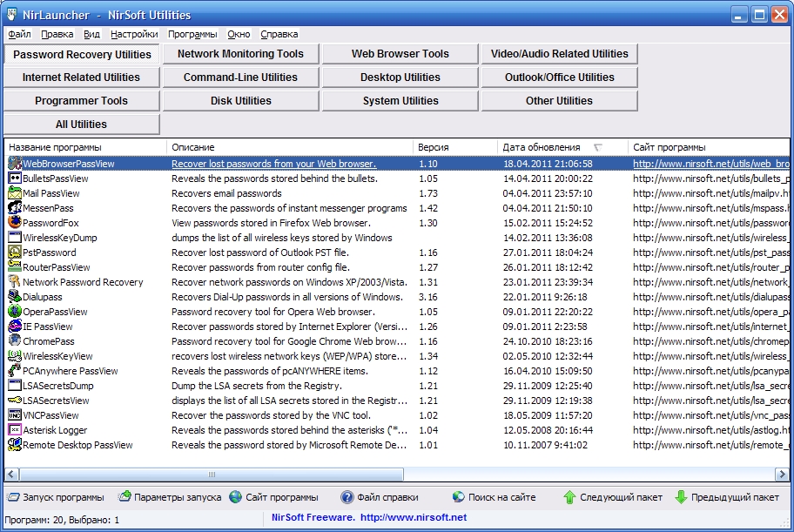Click the WebBrowserPassView program icon
This screenshot has width=794, height=532.
[15, 163]
